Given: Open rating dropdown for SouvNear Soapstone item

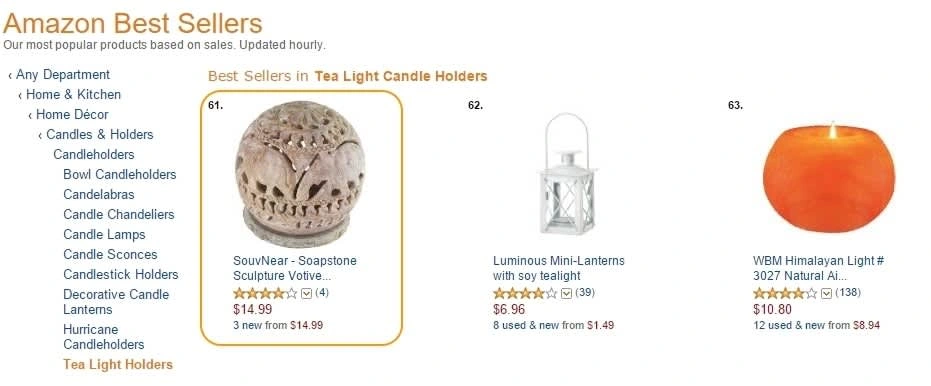Looking at the screenshot, I should point(306,293).
